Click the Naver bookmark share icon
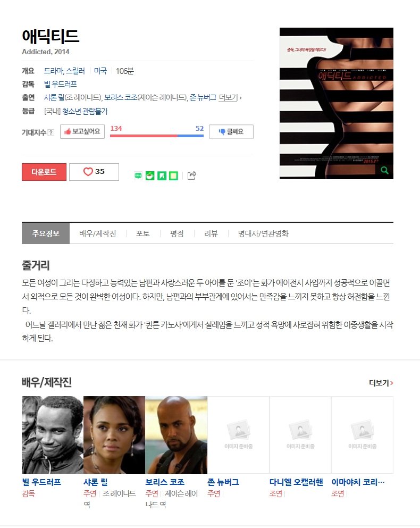This screenshot has height=528, width=420. 162,176
